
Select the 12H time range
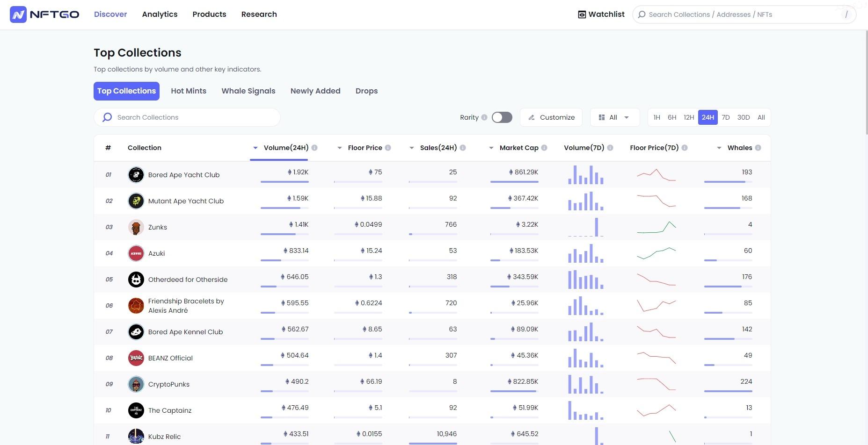(689, 117)
